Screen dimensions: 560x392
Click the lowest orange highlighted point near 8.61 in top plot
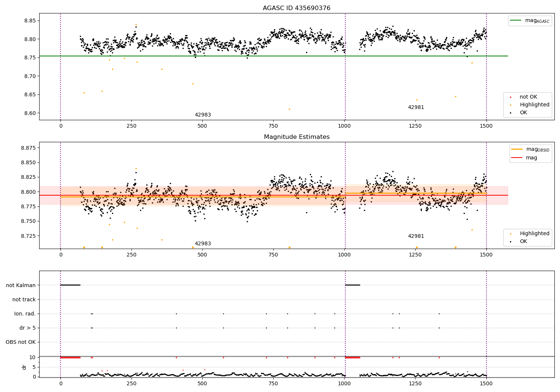click(x=289, y=109)
